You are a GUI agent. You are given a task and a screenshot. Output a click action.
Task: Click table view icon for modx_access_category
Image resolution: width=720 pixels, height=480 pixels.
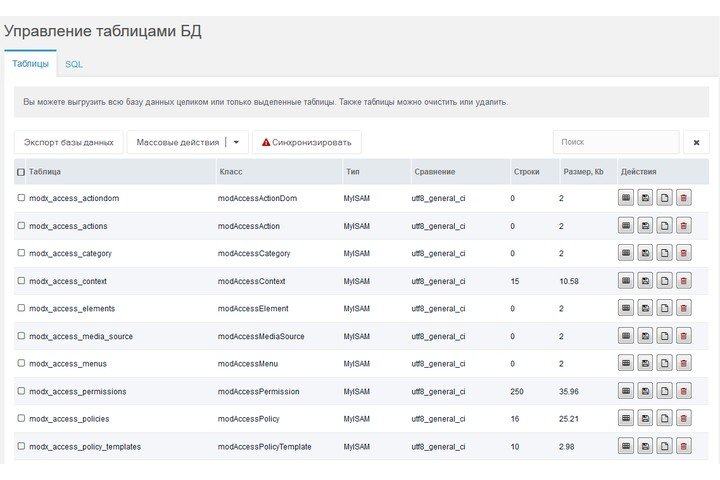626,253
